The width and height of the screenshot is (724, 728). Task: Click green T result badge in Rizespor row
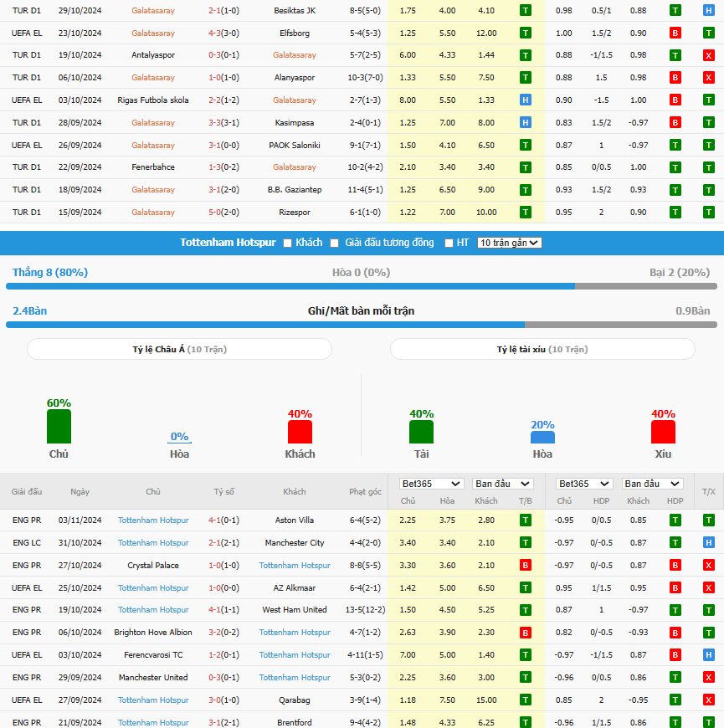[x=526, y=213]
